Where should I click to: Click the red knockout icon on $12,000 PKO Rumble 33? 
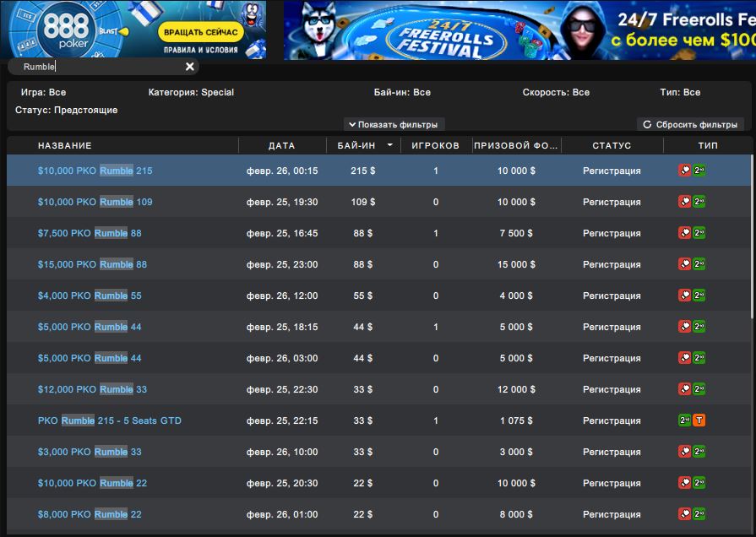click(x=684, y=389)
